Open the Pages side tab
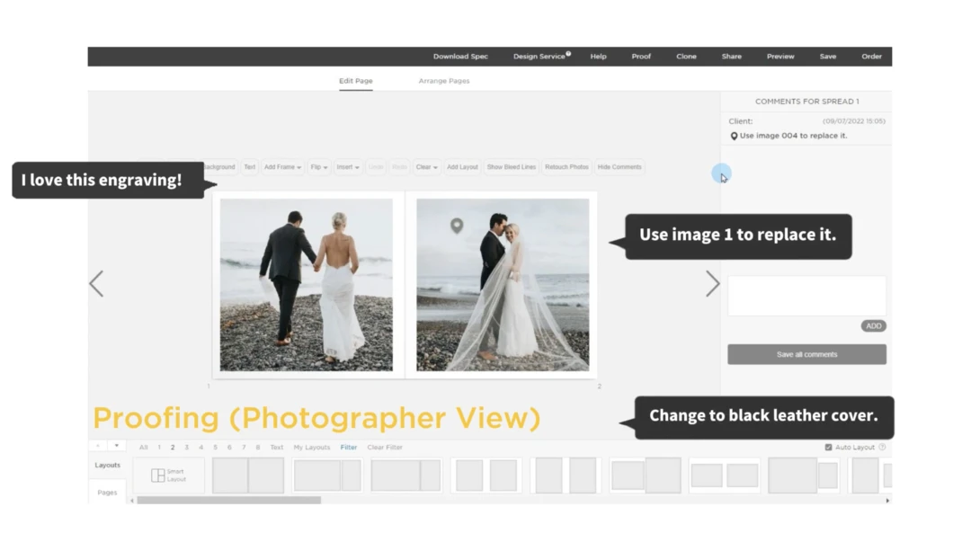Viewport: 980px width, 551px height. click(108, 493)
